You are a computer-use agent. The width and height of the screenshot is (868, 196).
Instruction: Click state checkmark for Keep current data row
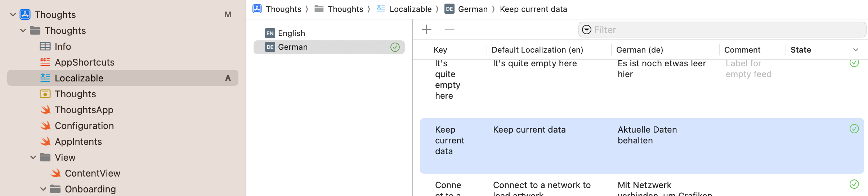[x=854, y=129]
